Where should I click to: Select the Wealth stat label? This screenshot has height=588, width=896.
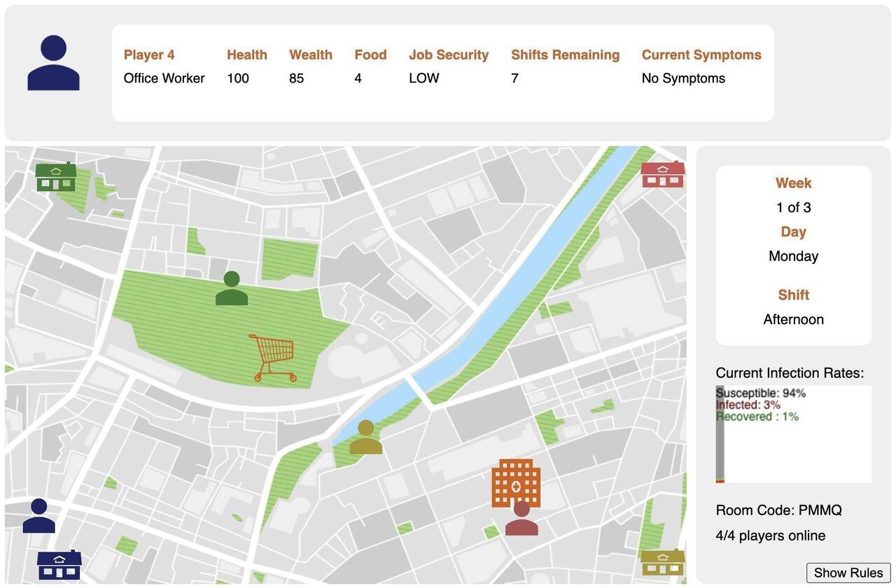pyautogui.click(x=311, y=55)
